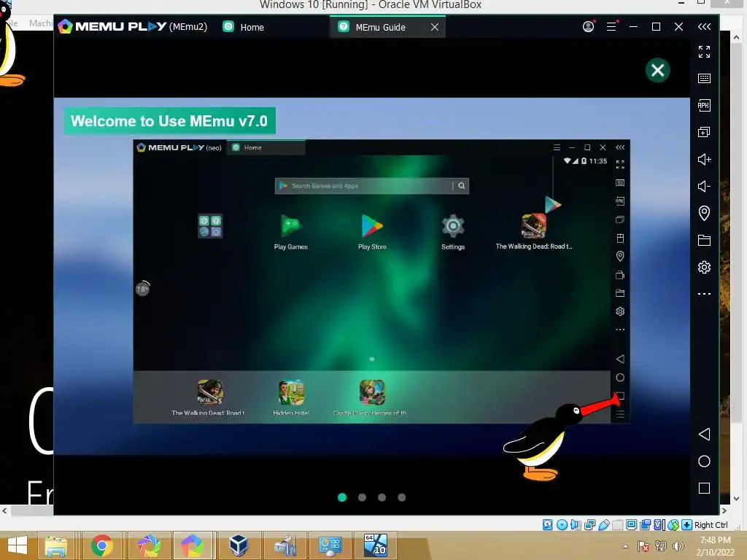Open the multi-instance manager icon
Image resolution: width=747 pixels, height=560 pixels.
click(704, 132)
